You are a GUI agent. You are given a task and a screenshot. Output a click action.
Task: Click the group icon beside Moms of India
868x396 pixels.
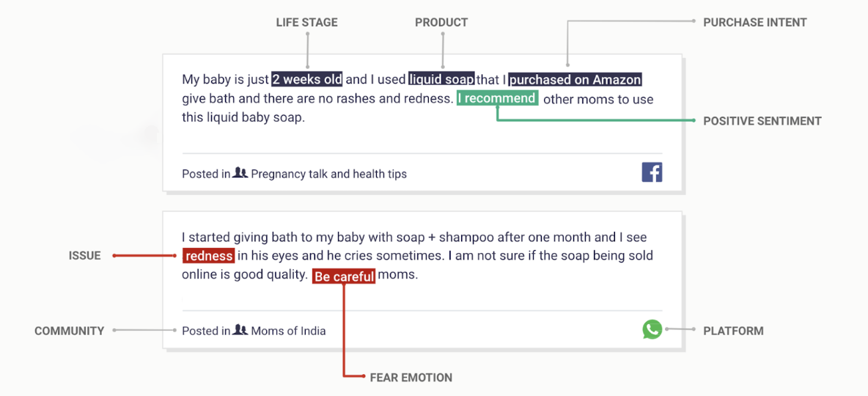pyautogui.click(x=240, y=330)
